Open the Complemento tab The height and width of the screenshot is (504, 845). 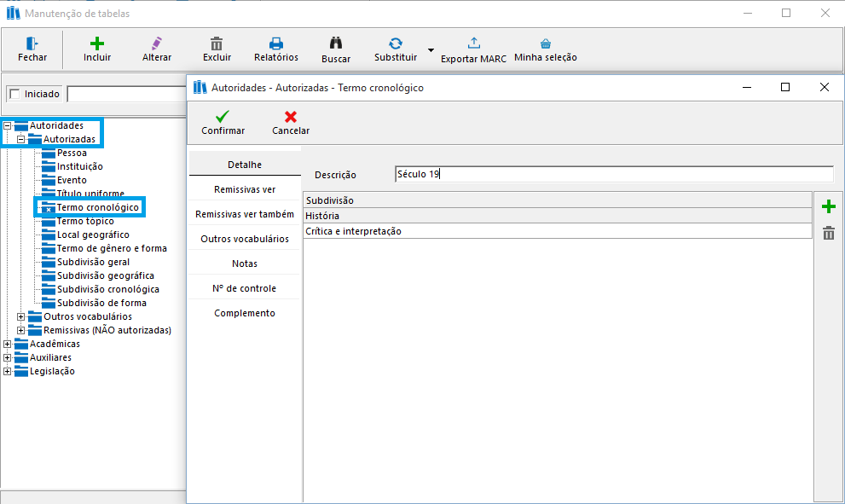(245, 313)
